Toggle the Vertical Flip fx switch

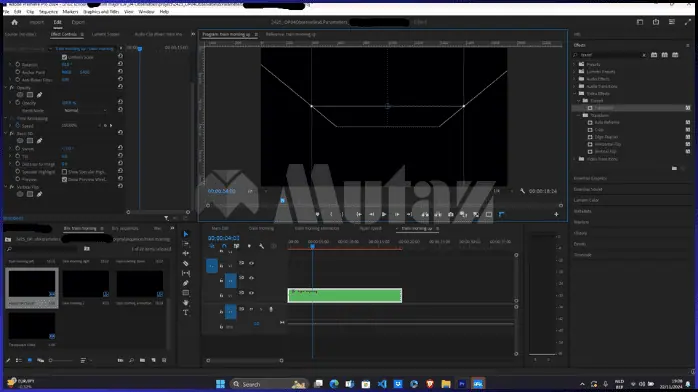point(12,187)
